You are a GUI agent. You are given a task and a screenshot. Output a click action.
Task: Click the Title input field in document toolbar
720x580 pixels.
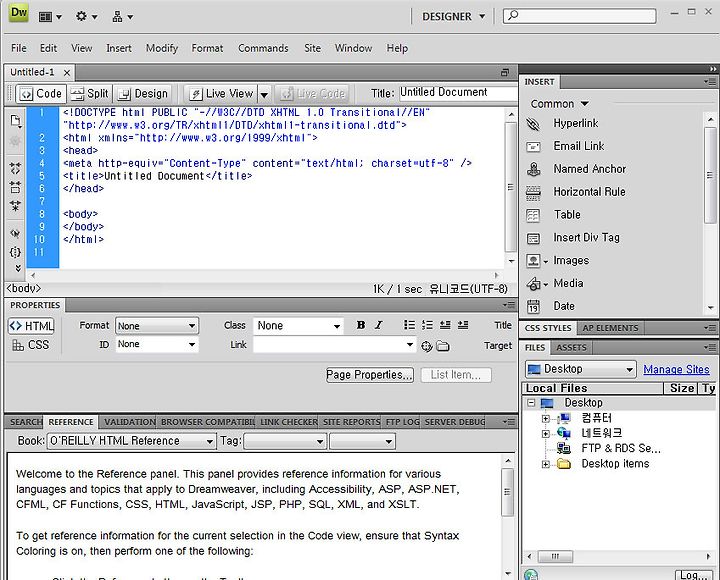click(459, 93)
